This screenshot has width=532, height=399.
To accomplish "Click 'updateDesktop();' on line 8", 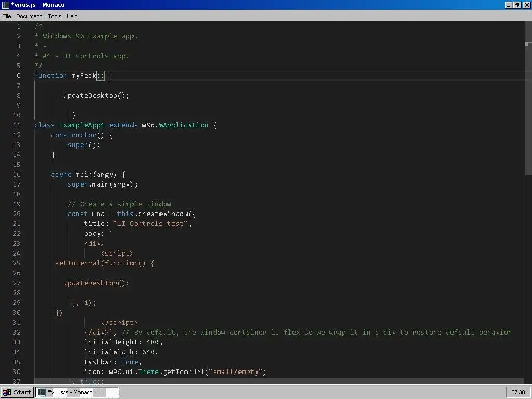I will [x=96, y=96].
